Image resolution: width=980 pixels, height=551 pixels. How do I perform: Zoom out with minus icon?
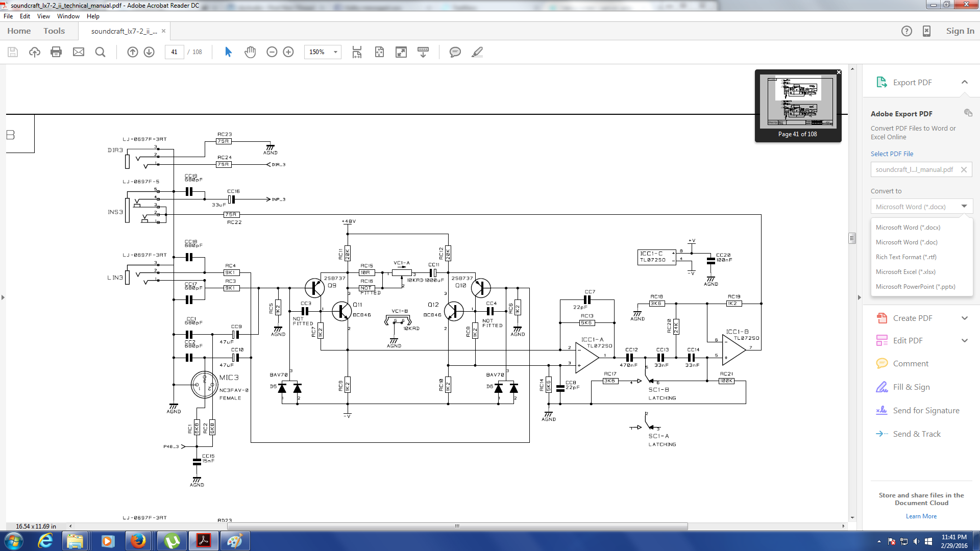click(x=272, y=52)
